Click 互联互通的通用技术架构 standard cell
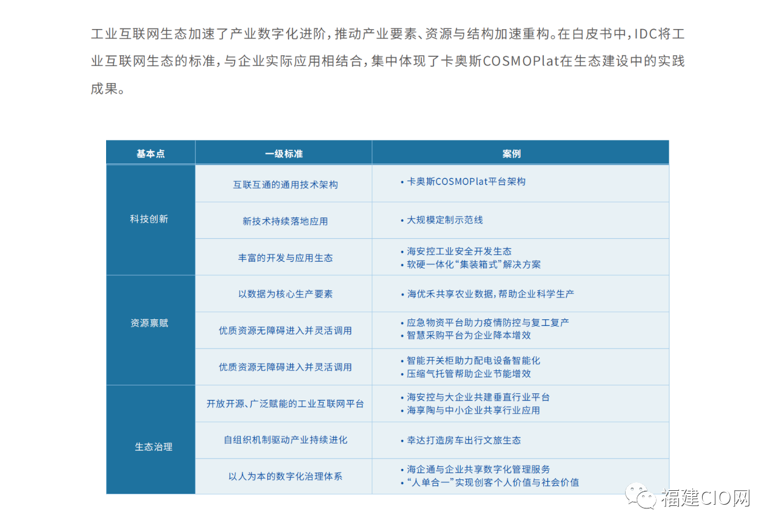Image resolution: width=776 pixels, height=532 pixels. coord(284,185)
